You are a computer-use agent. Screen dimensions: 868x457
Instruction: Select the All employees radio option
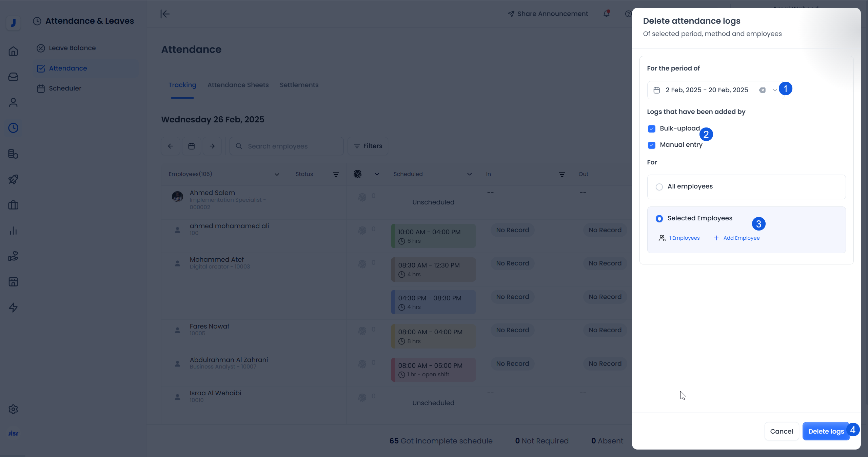click(x=659, y=187)
